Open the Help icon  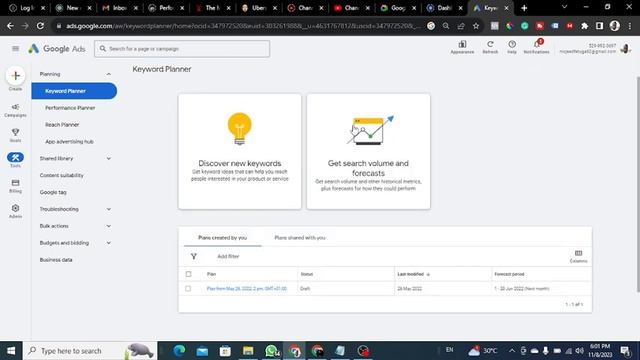coord(512,47)
